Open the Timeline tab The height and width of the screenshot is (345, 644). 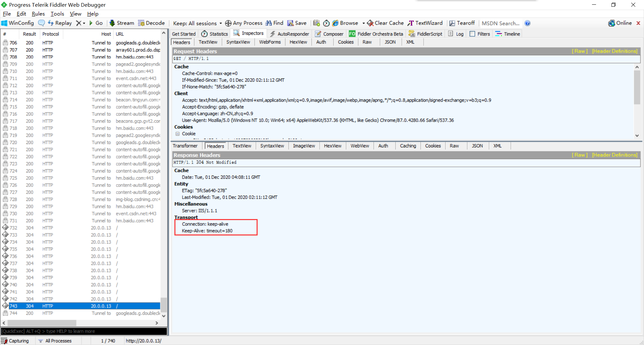507,34
